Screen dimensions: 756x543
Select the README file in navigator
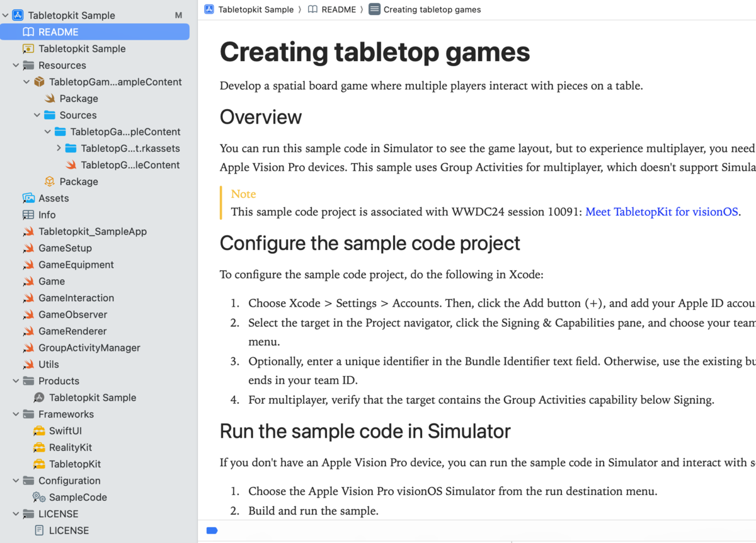point(94,32)
